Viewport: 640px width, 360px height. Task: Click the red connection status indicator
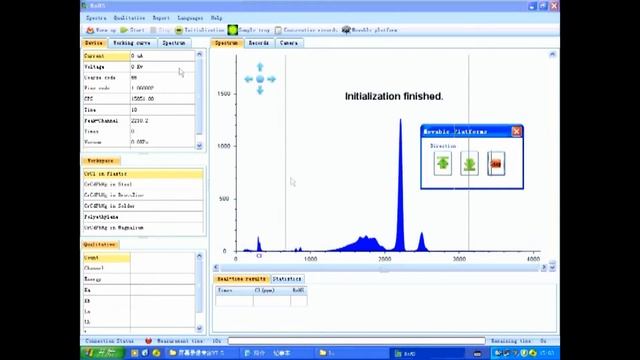149,341
